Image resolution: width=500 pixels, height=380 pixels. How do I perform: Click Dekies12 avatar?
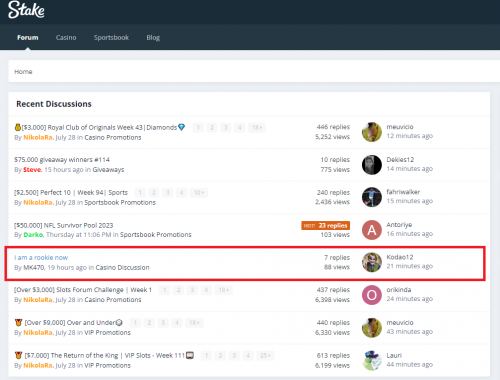click(x=372, y=165)
